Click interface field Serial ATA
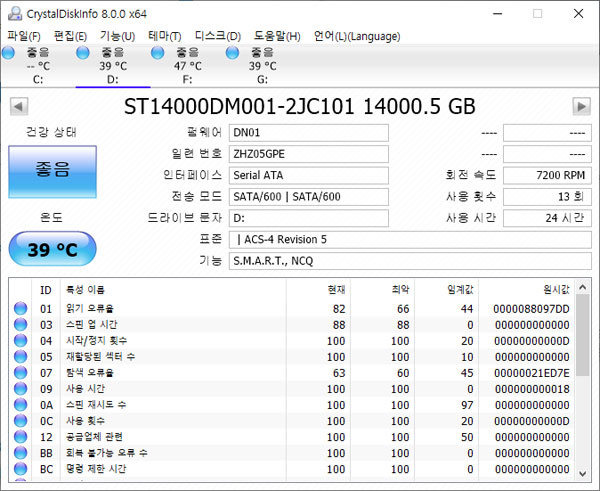This screenshot has height=491, width=600. click(x=308, y=175)
